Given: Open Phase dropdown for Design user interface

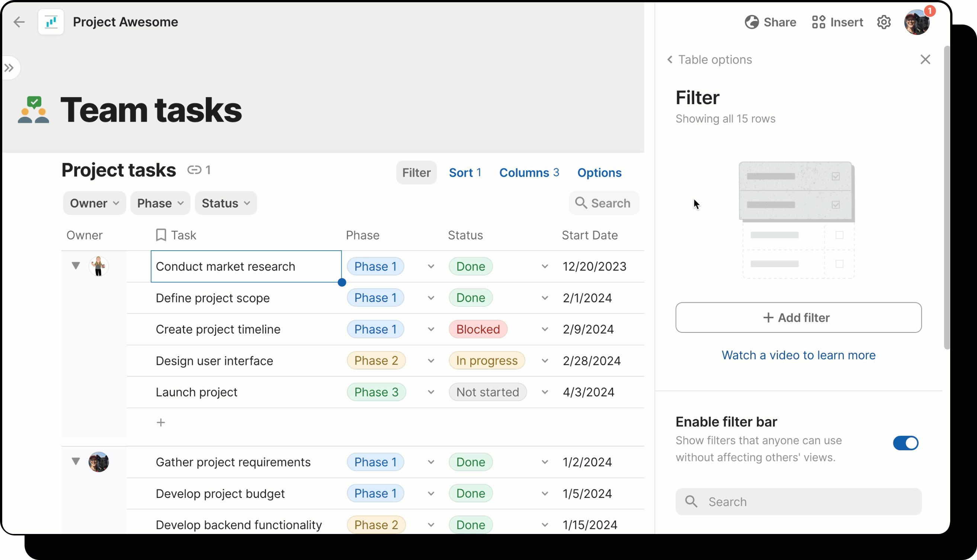Looking at the screenshot, I should pyautogui.click(x=431, y=361).
